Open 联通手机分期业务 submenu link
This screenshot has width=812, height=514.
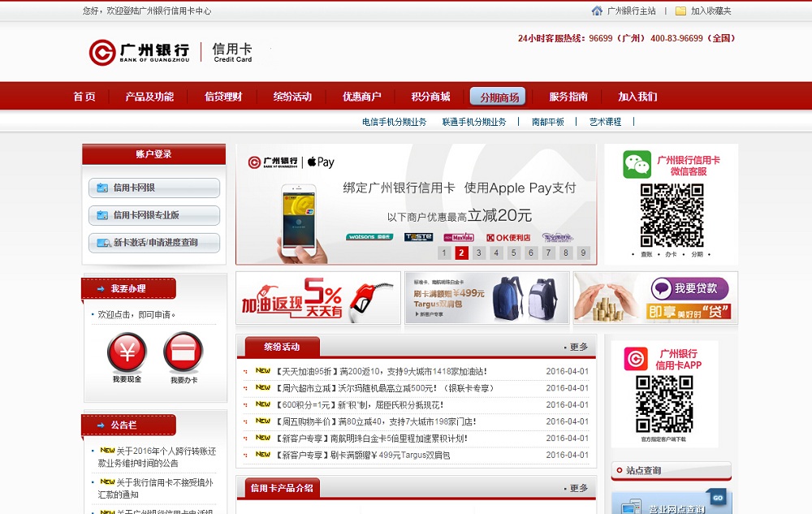[x=474, y=122]
